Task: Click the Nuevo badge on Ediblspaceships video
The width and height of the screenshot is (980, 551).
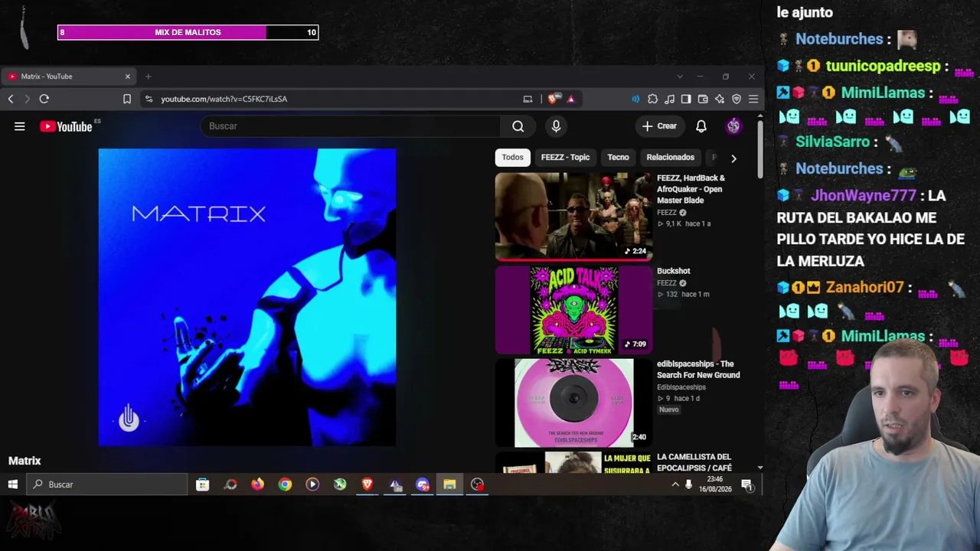Action: pos(669,409)
